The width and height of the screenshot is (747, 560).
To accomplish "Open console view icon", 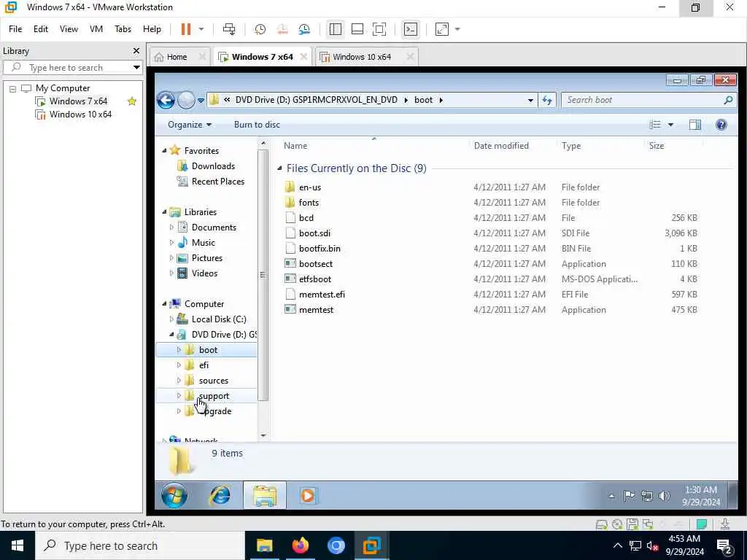I will pos(410,29).
